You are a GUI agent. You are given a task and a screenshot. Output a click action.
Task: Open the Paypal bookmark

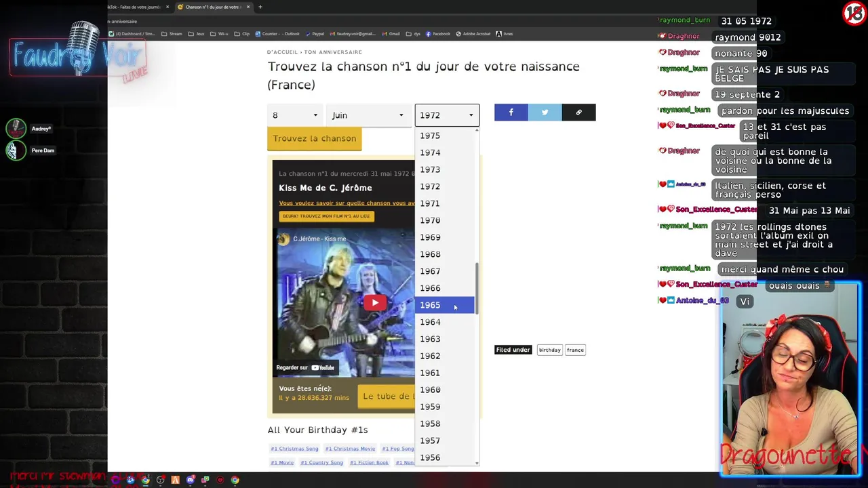tap(315, 34)
